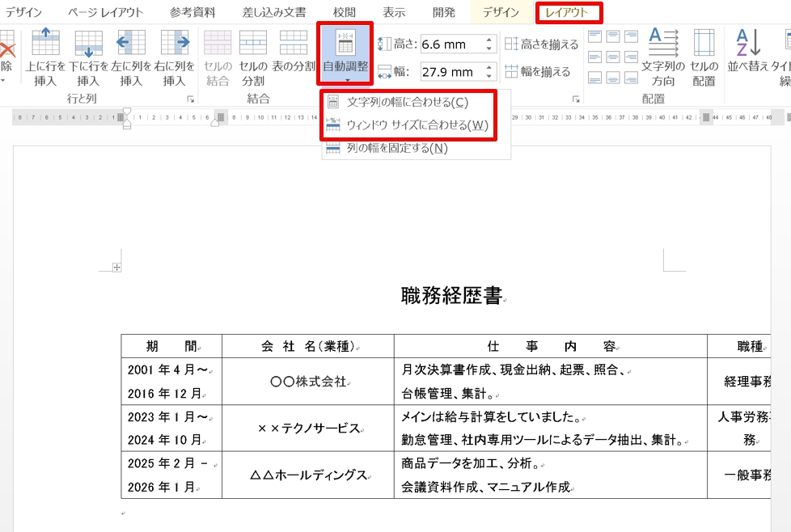Choose 文字列の幅に合わせる from the menu
Screen dimensions: 791x532
click(x=407, y=103)
